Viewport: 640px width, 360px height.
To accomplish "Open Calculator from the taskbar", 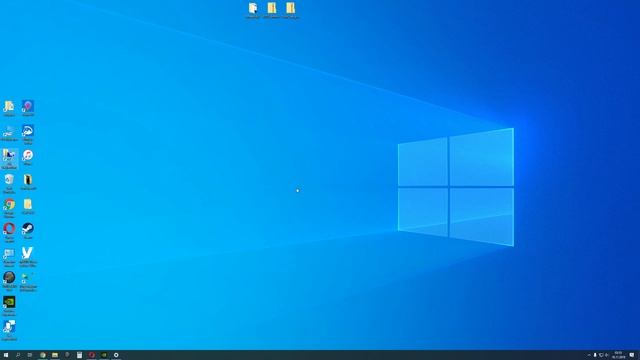I will pyautogui.click(x=79, y=355).
